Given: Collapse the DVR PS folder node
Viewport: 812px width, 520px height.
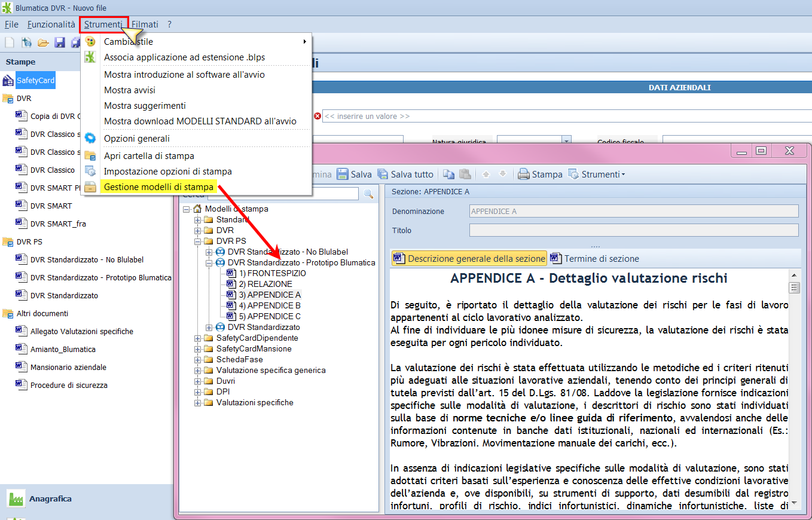Looking at the screenshot, I should pos(198,241).
